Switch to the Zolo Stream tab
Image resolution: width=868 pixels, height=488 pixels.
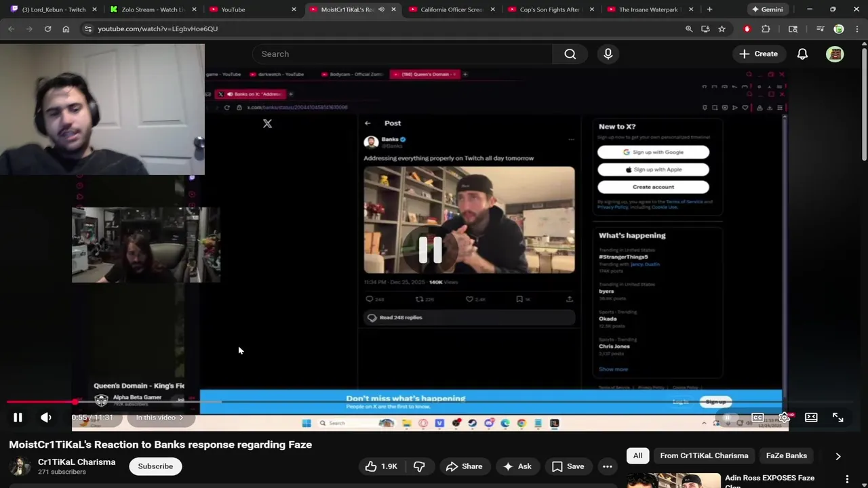[153, 9]
